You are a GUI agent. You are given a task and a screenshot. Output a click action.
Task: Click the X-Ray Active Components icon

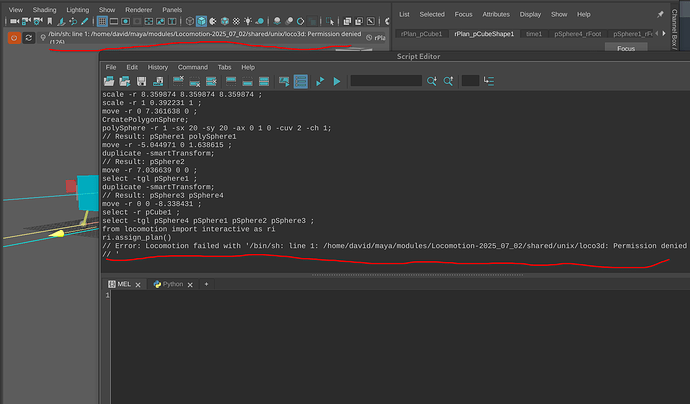pos(359,21)
